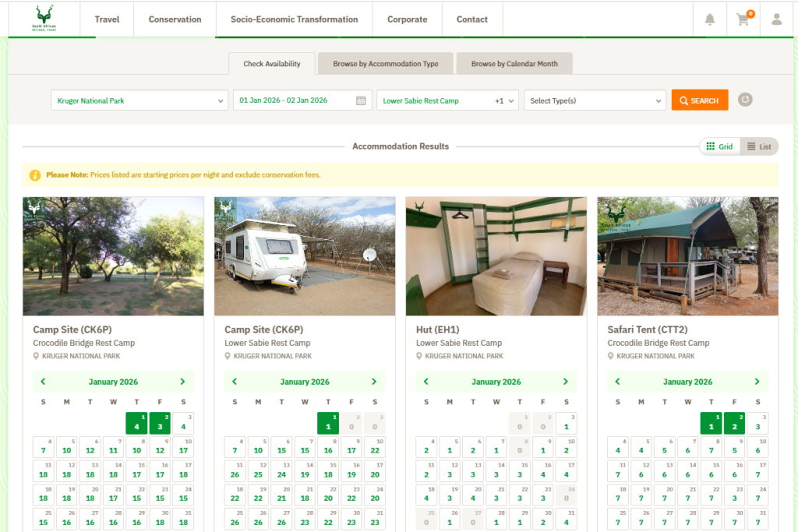Image resolution: width=798 pixels, height=532 pixels.
Task: Open the Lower Sabie Rest Camp dropdown
Action: point(447,100)
